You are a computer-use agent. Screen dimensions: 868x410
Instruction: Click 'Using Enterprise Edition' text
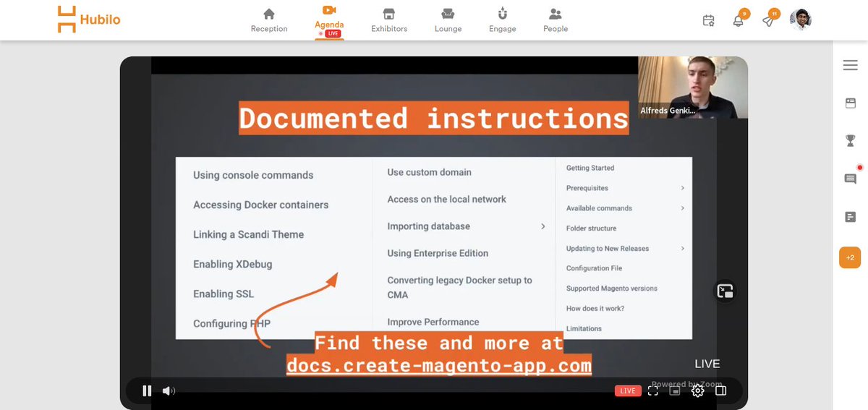tap(438, 253)
